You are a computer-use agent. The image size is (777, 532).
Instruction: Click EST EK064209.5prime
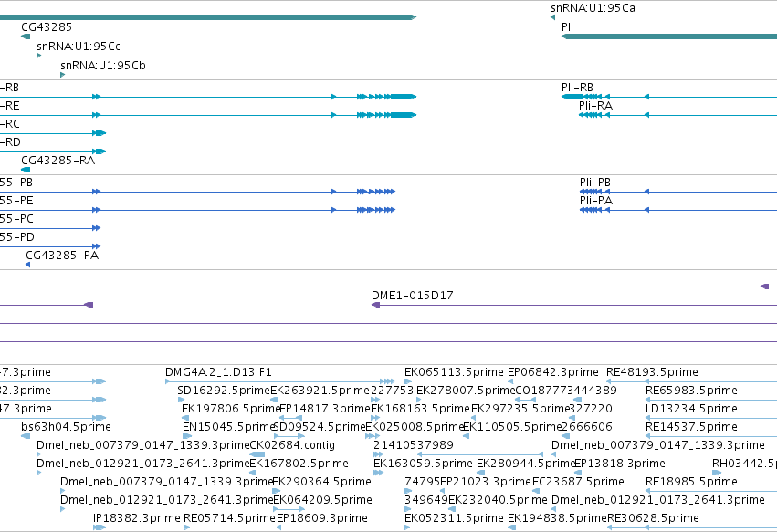tap(322, 500)
